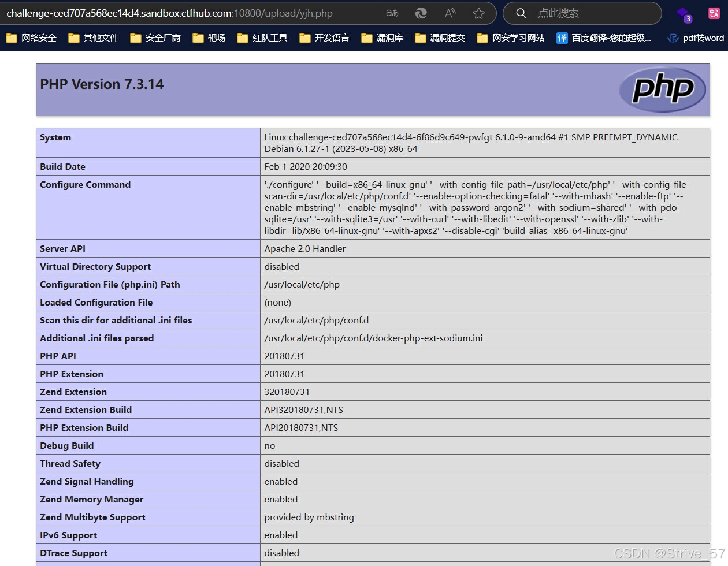Click the Linux challenge system value text

coord(471,143)
